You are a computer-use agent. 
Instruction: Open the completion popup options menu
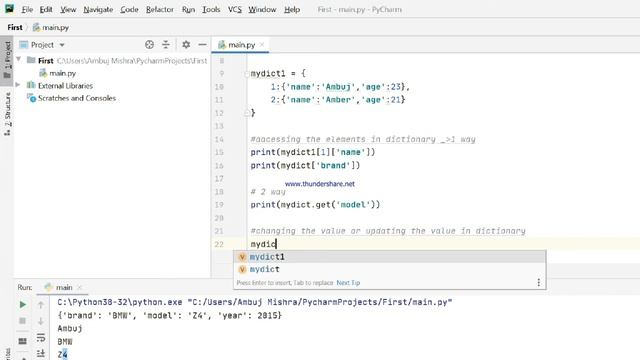[538, 282]
